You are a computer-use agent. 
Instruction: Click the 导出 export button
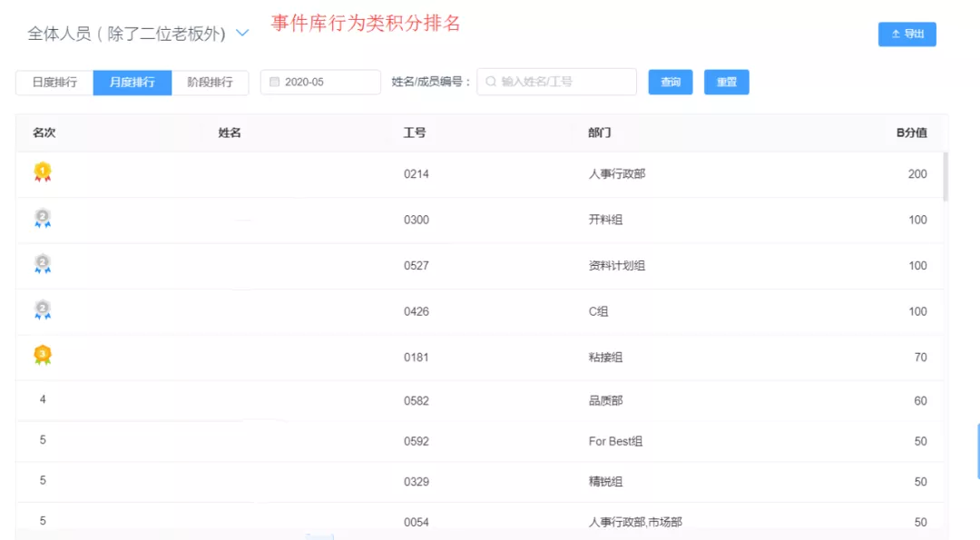click(906, 34)
